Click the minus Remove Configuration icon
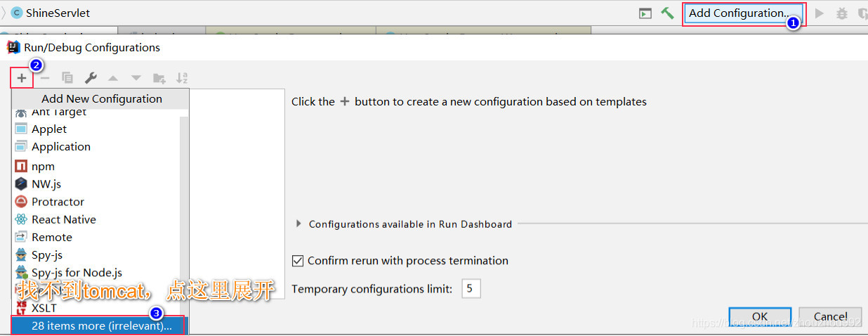Image resolution: width=868 pixels, height=336 pixels. [x=45, y=78]
